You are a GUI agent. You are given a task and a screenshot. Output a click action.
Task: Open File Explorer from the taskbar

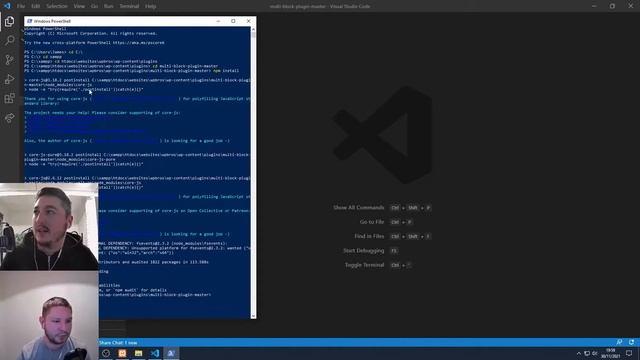[x=138, y=353]
